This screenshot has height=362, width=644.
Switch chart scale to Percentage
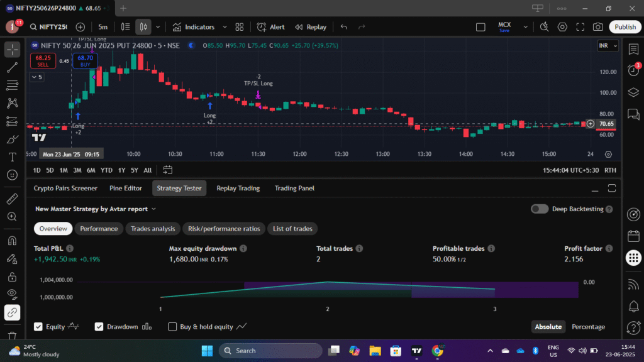point(588,327)
